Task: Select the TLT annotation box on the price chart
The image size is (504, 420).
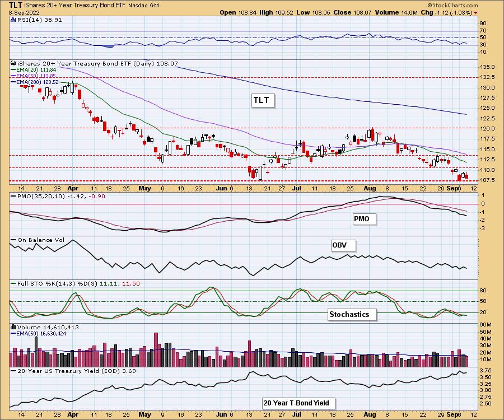Action: tap(262, 100)
